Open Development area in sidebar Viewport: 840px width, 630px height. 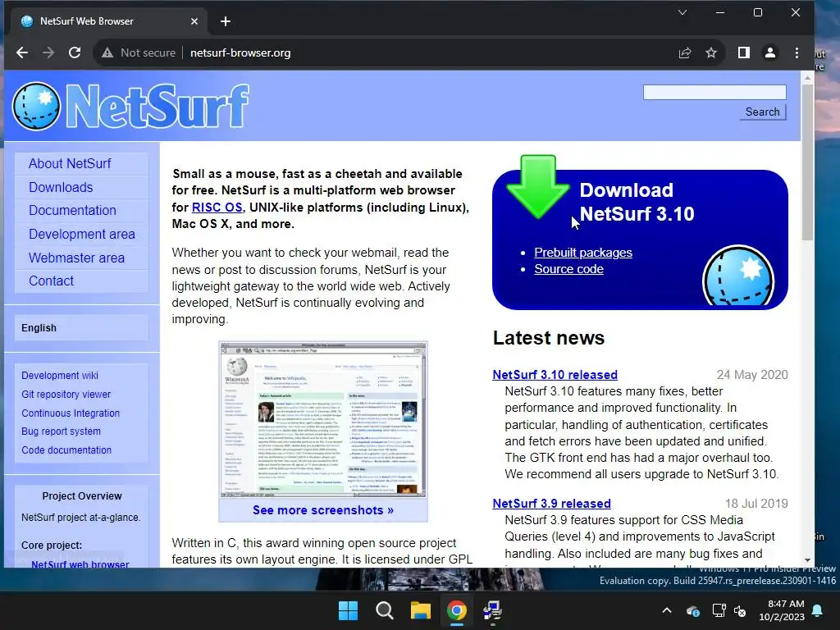[81, 234]
